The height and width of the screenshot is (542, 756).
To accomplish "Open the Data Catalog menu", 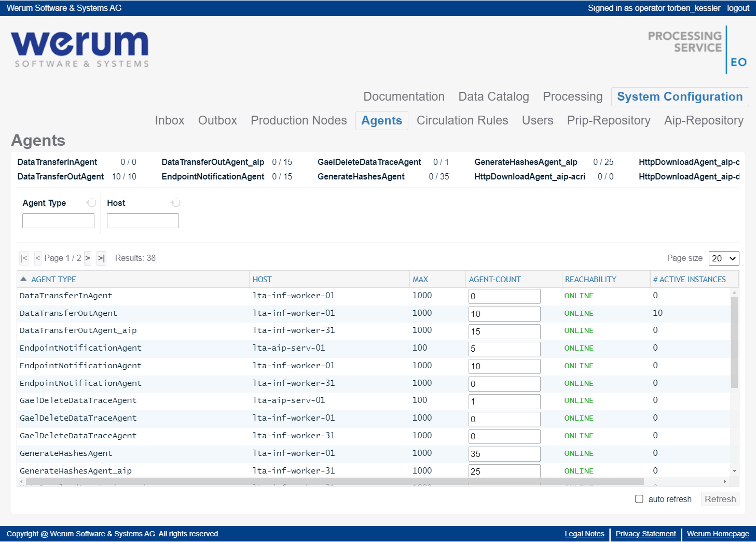I will (493, 96).
